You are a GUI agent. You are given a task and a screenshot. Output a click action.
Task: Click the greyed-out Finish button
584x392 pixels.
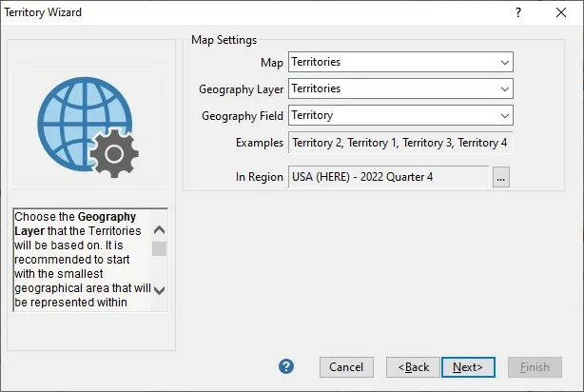535,367
